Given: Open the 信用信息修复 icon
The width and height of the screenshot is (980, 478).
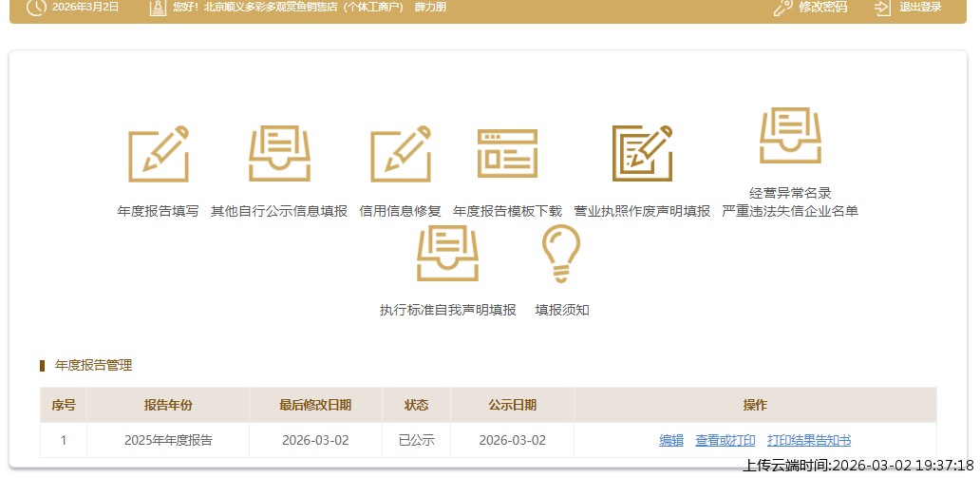Looking at the screenshot, I should [x=400, y=154].
